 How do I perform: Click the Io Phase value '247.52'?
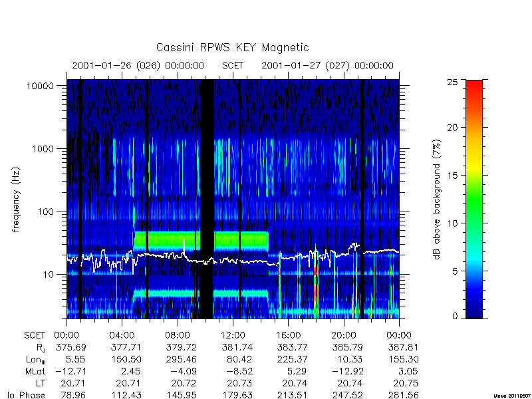click(x=348, y=395)
